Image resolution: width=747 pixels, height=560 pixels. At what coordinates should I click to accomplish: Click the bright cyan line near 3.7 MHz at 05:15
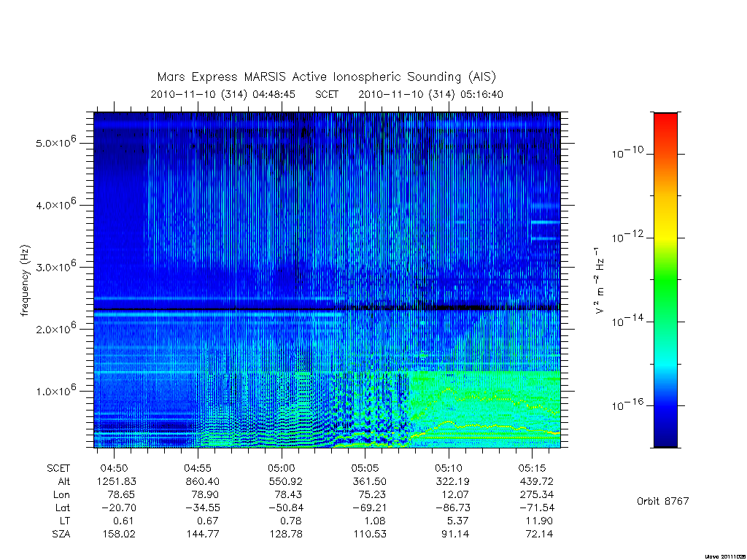[x=546, y=222]
